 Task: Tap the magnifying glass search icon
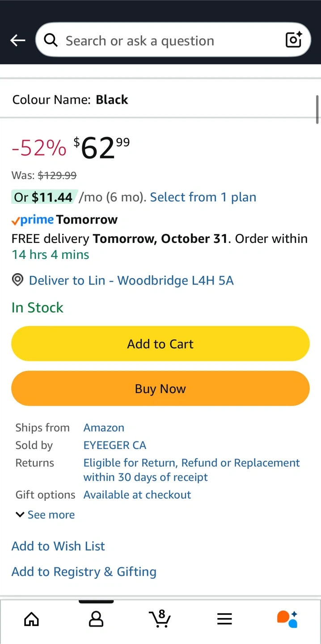click(51, 41)
